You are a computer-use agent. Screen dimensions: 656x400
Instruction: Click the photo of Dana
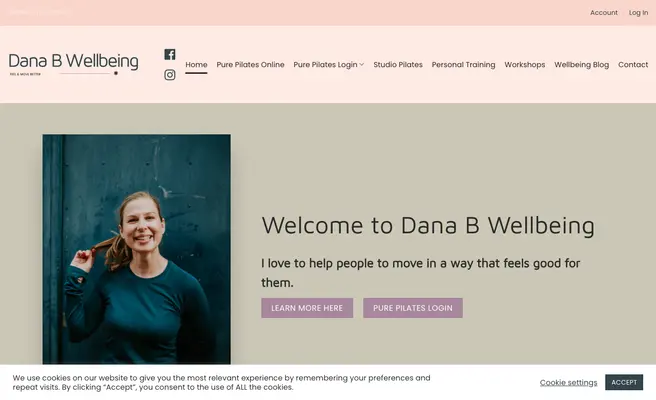click(x=136, y=249)
